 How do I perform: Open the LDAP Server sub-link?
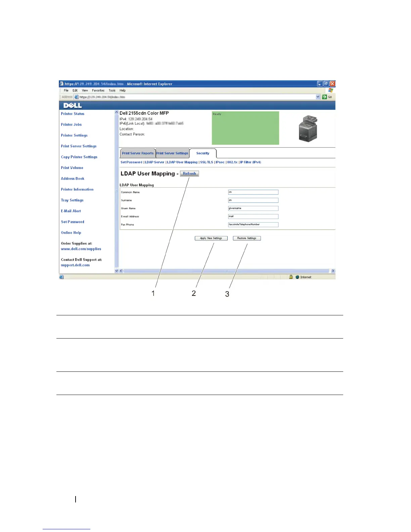[154, 162]
